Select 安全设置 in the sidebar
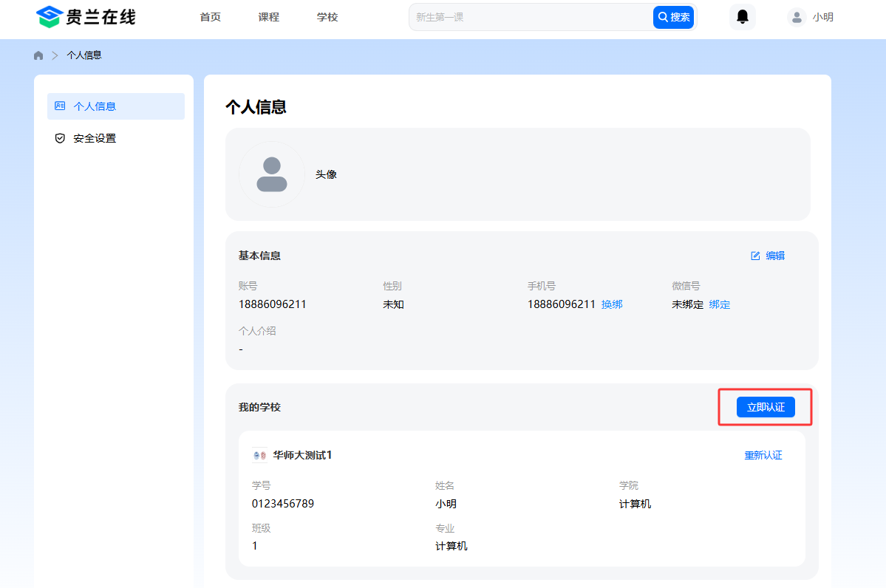The image size is (886, 588). tap(95, 138)
